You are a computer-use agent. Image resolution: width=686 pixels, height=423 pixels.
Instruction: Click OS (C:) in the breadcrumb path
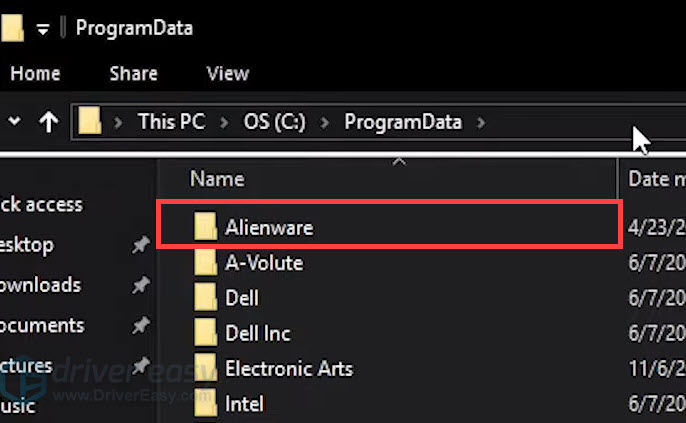click(274, 122)
